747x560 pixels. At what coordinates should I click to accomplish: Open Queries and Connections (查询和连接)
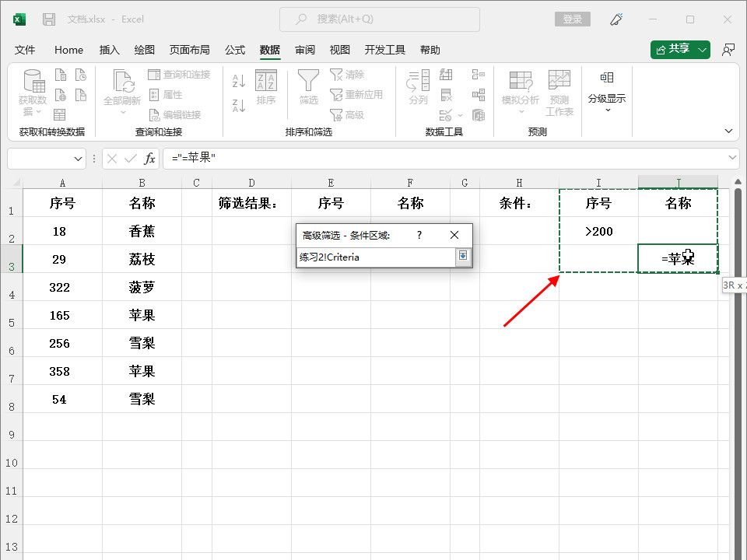pos(179,75)
